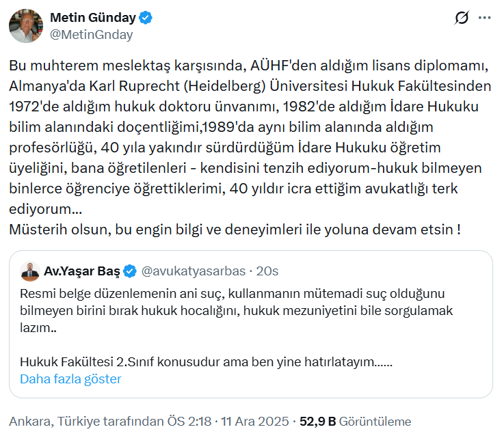
Task: Click quoted text starting 'Resmi belge düzenlemenin'
Action: [x=233, y=293]
